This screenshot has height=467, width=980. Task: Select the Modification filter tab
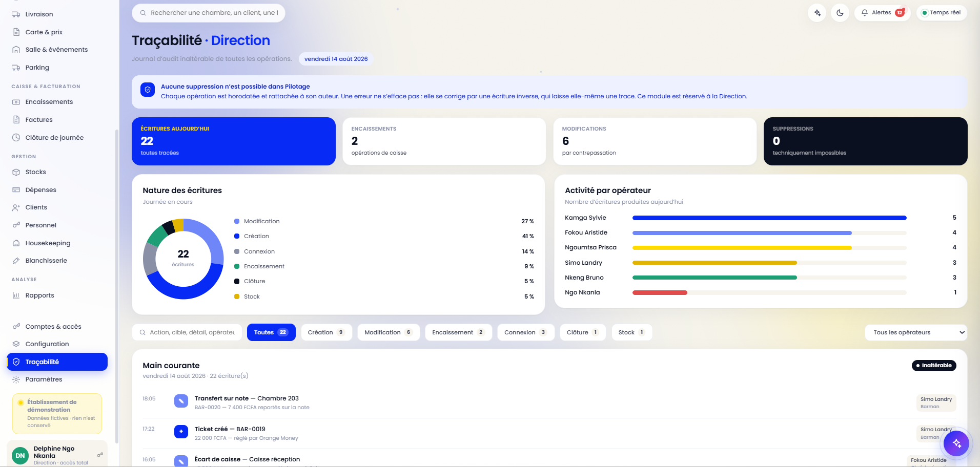388,332
